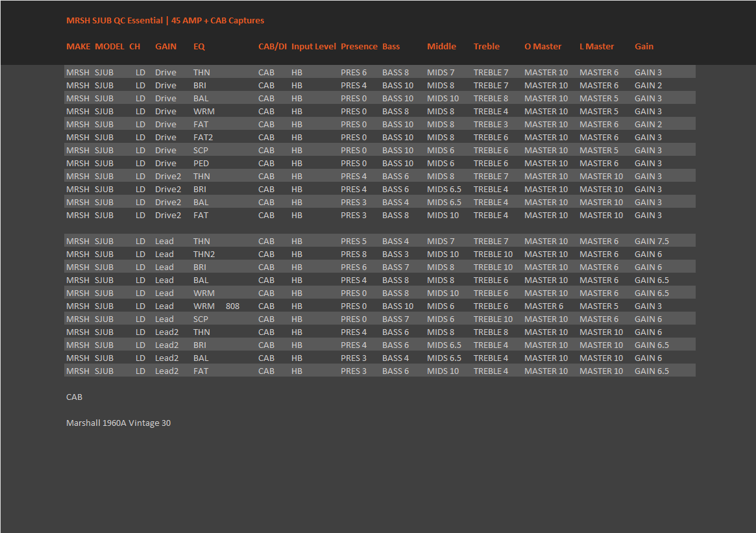Select the THN2 EQ cell
The image size is (756, 533).
coord(204,254)
